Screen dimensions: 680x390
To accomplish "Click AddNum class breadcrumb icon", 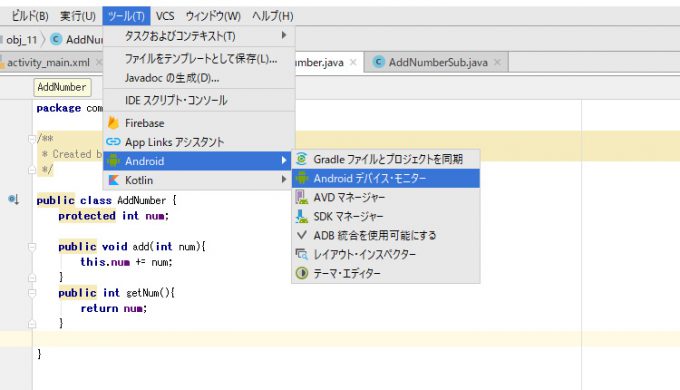I will pyautogui.click(x=56, y=39).
